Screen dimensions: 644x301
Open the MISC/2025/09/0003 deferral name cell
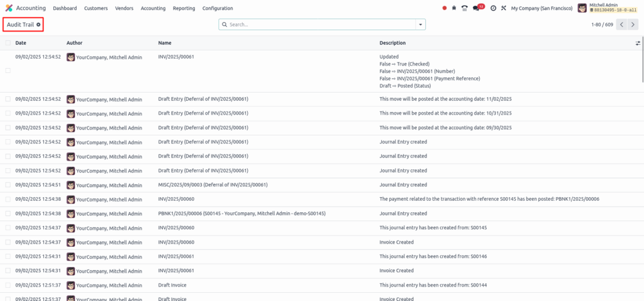[x=213, y=185]
